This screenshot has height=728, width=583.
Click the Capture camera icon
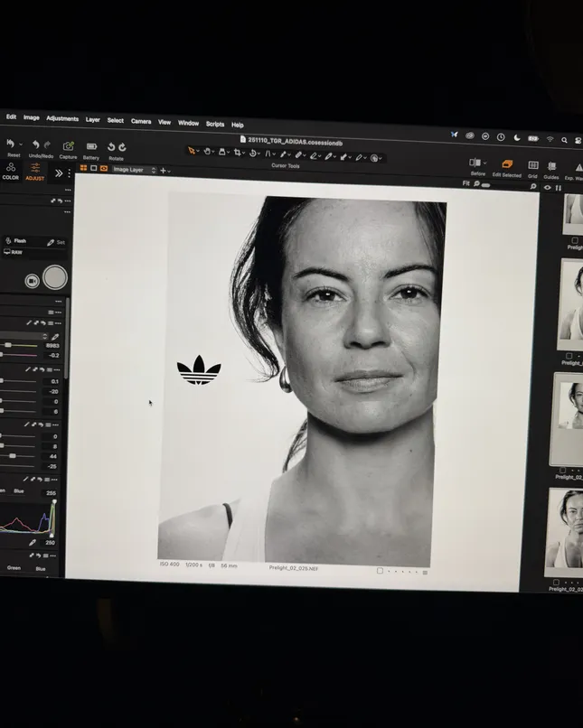pyautogui.click(x=69, y=146)
